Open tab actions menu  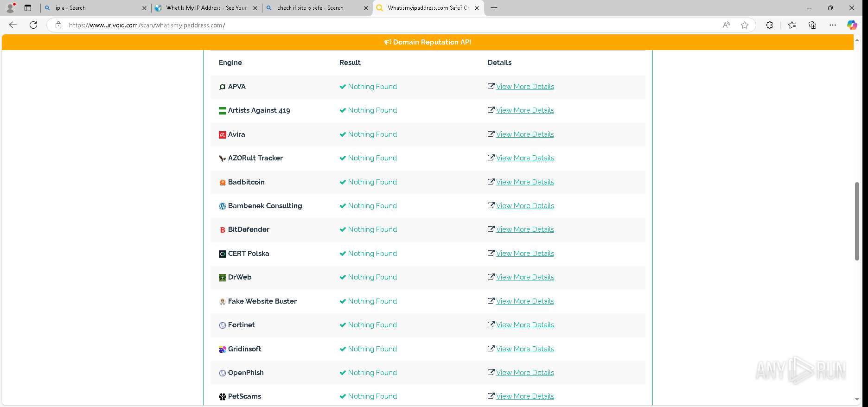coord(28,8)
